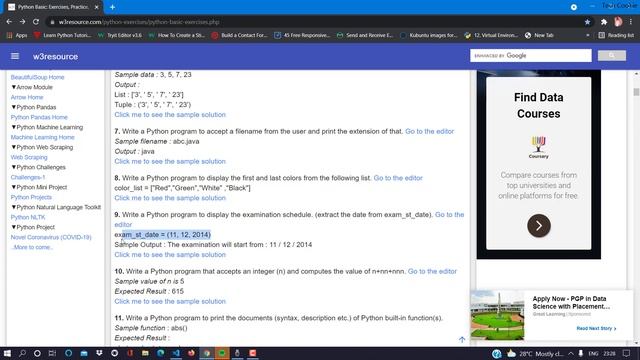Collapse the Python Mini Project section

(x=39, y=187)
